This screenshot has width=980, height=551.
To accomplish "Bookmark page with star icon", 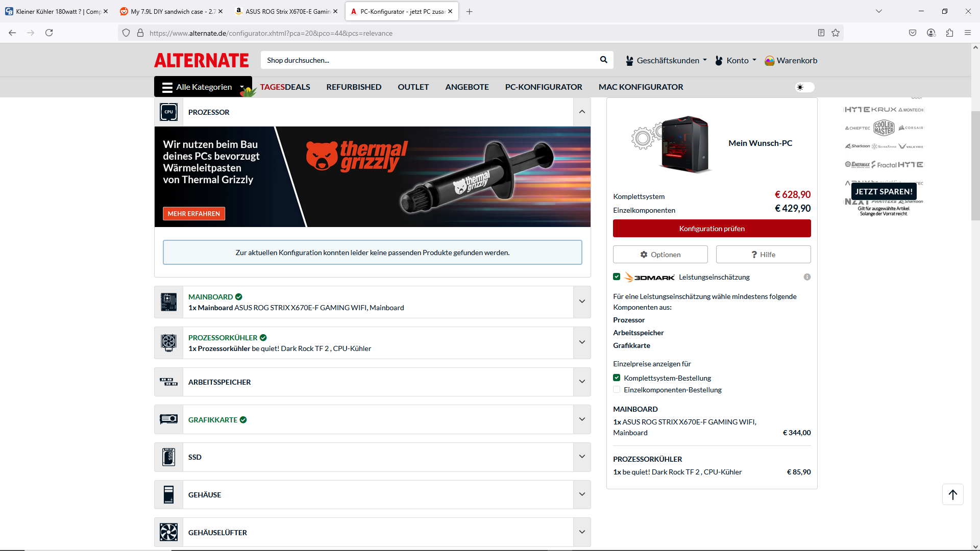I will click(x=836, y=33).
